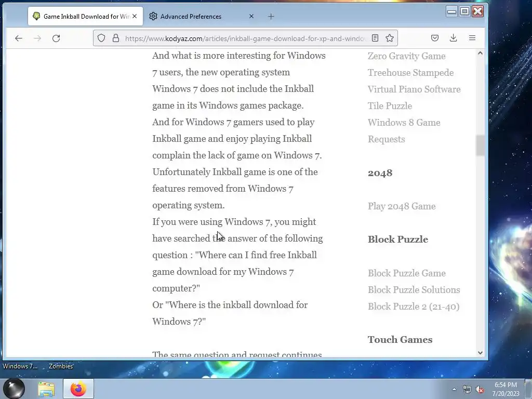Click the page scrollbar up arrow
Viewport: 532px width, 399px height.
coord(480,54)
